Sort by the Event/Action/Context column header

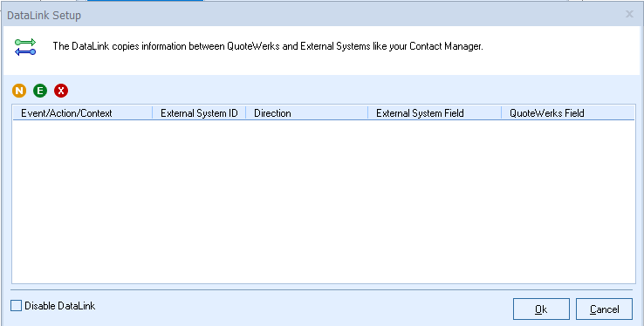point(83,113)
